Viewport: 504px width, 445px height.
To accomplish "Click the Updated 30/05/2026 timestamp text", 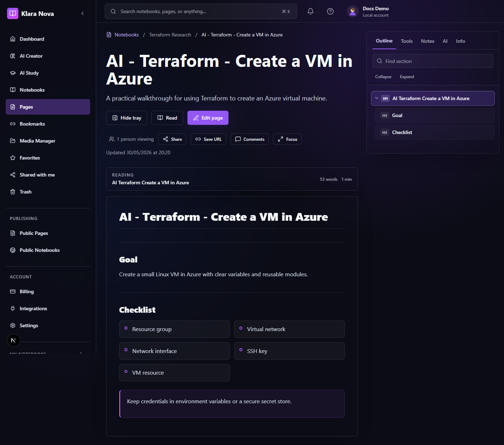I will 138,152.
